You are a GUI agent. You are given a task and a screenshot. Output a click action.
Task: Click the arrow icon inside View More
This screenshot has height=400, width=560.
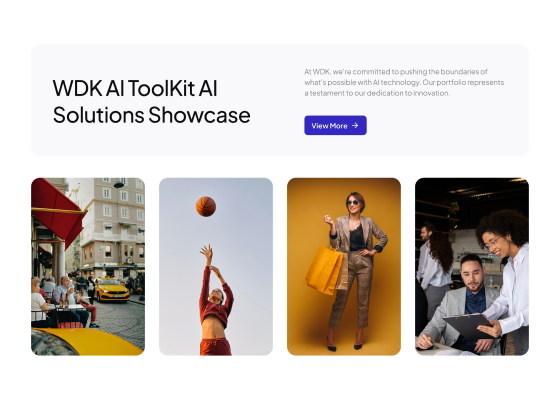point(355,125)
